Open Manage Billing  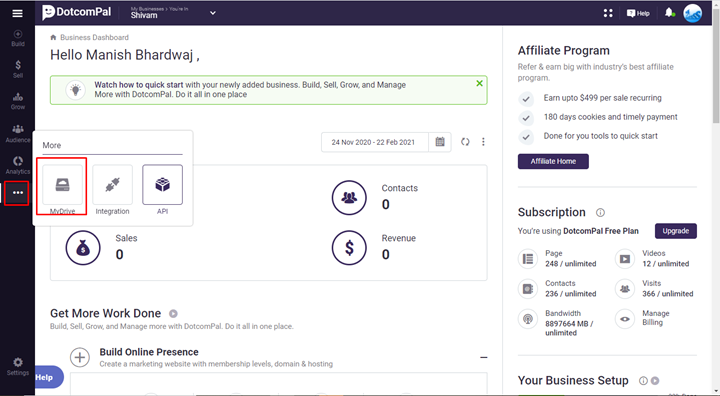(655, 317)
